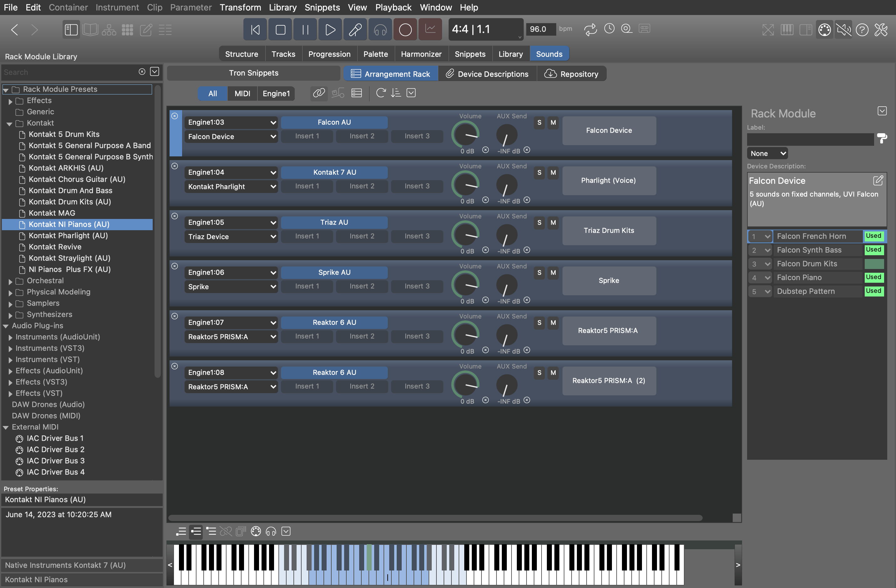Edit the Falcon Device description with the pencil icon
The image size is (896, 588).
click(x=878, y=180)
